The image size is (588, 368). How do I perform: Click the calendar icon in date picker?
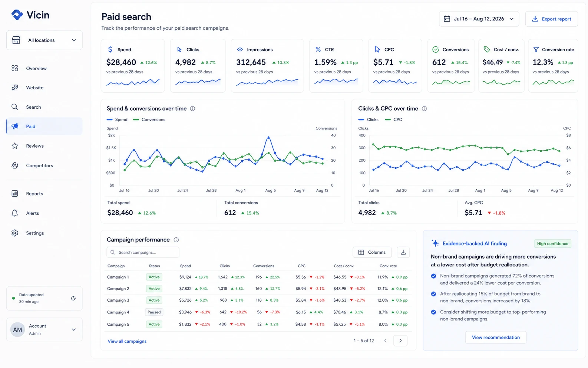447,19
